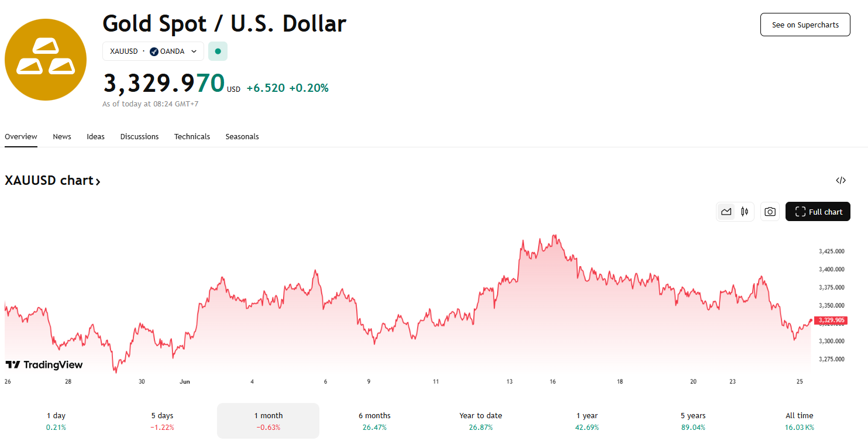Open the Full chart button
This screenshot has width=868, height=441.
coord(818,212)
